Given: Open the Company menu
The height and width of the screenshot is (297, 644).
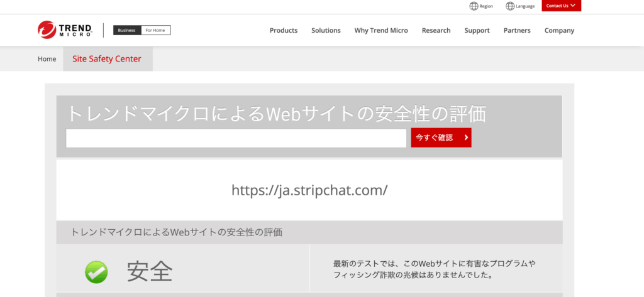Looking at the screenshot, I should point(559,30).
